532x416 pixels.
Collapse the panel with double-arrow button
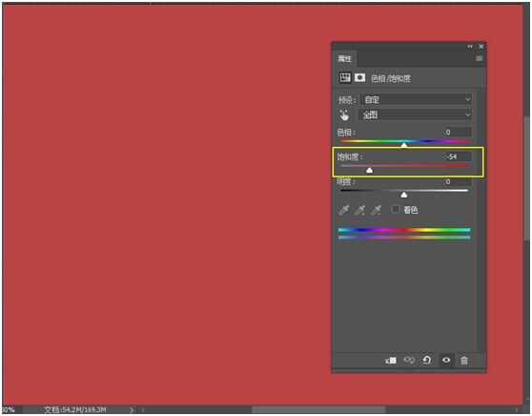pyautogui.click(x=470, y=46)
